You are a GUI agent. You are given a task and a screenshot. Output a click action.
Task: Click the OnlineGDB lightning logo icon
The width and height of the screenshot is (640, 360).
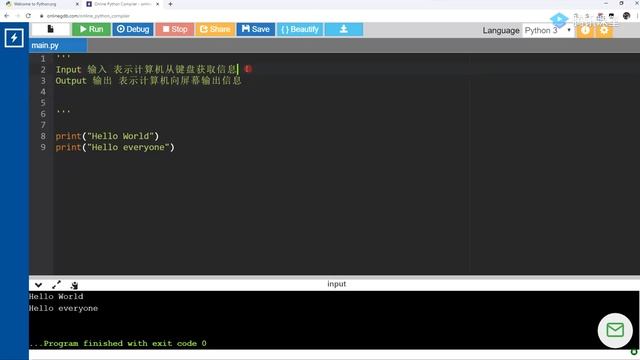[14, 38]
